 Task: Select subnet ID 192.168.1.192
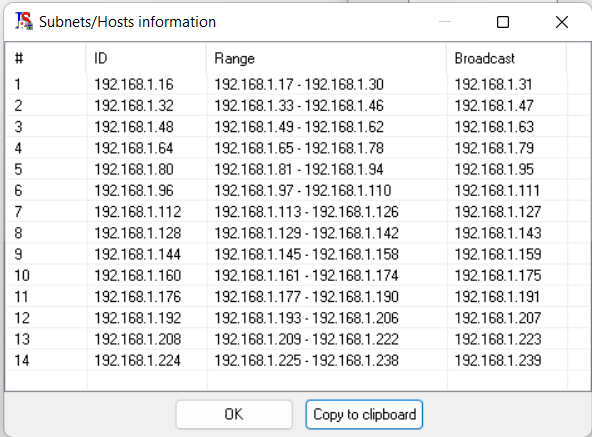pos(138,318)
